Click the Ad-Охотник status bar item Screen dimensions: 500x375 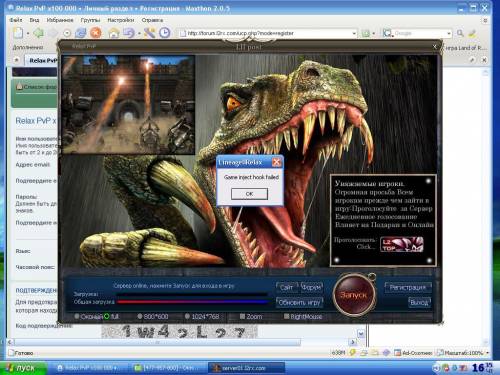click(413, 353)
